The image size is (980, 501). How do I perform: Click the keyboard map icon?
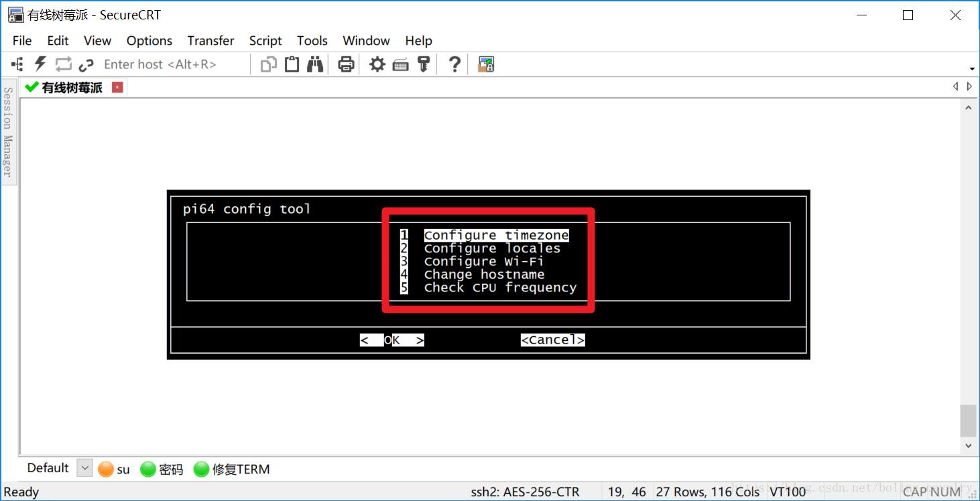pos(400,64)
